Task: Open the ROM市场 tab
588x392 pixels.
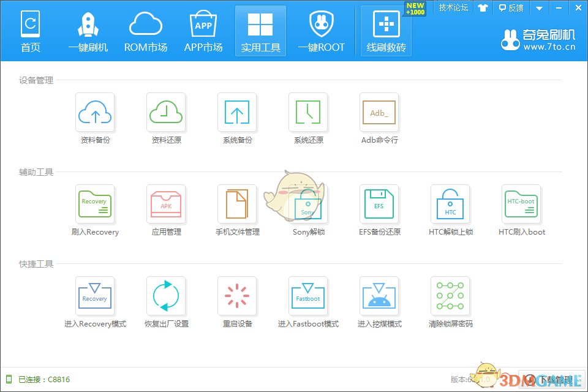Action: pyautogui.click(x=145, y=31)
